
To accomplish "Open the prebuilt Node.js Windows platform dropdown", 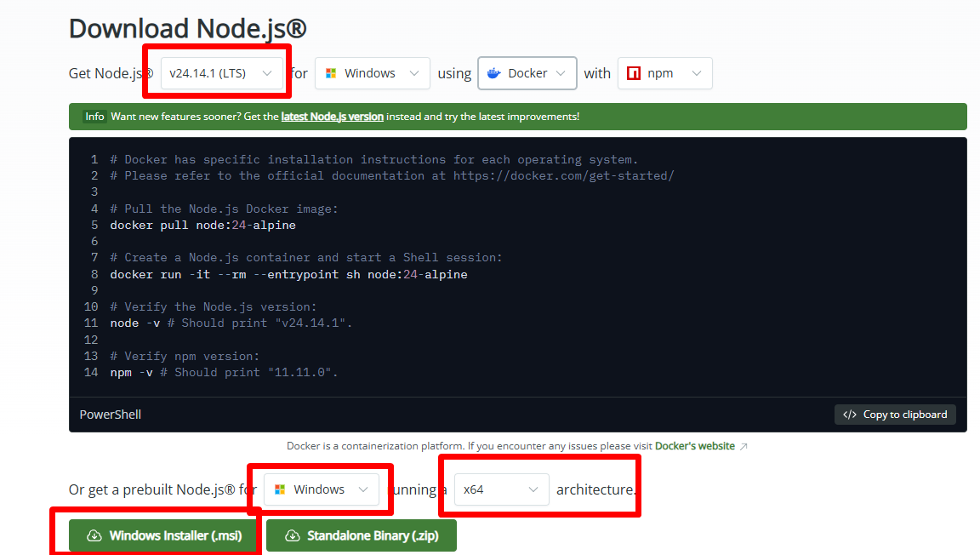I will pos(322,489).
